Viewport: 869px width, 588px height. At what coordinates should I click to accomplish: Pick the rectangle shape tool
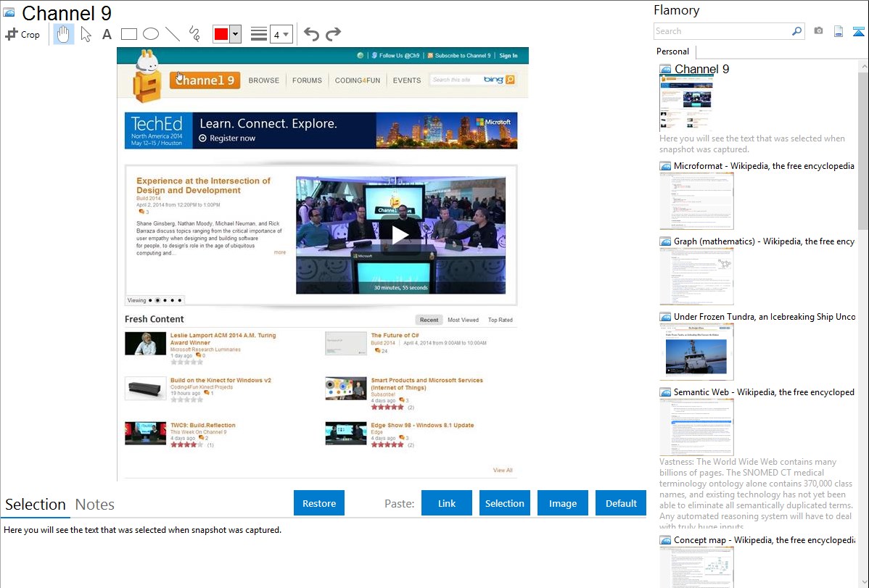(129, 34)
